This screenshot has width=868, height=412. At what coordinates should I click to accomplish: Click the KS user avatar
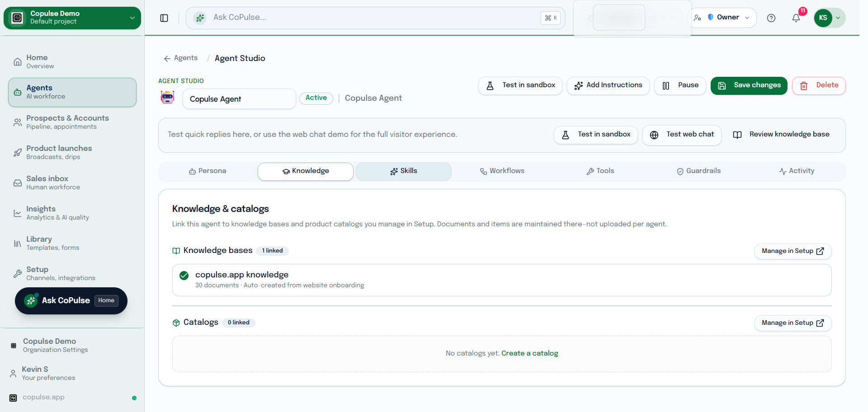823,18
